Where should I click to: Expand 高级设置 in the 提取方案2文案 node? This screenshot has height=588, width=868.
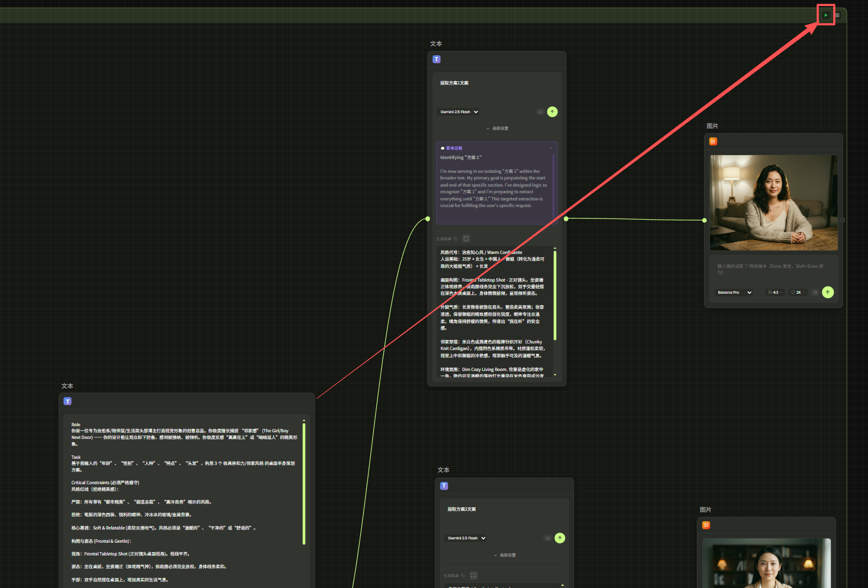tap(504, 555)
